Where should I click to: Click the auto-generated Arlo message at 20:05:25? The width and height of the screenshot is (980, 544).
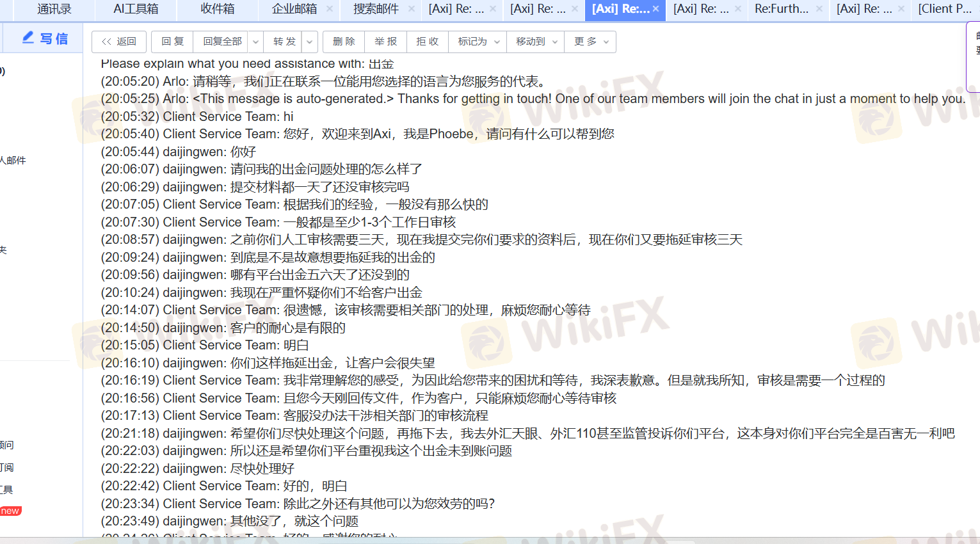click(x=533, y=99)
